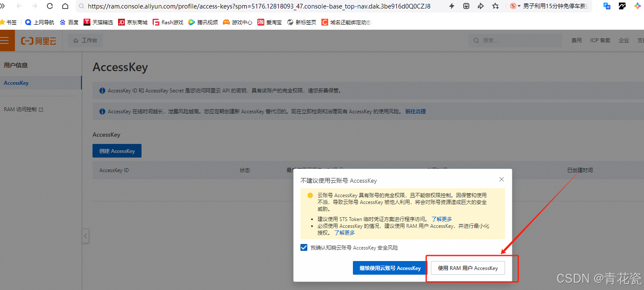Open the 新标签页 bookmark
644x290 pixels.
coord(302,22)
